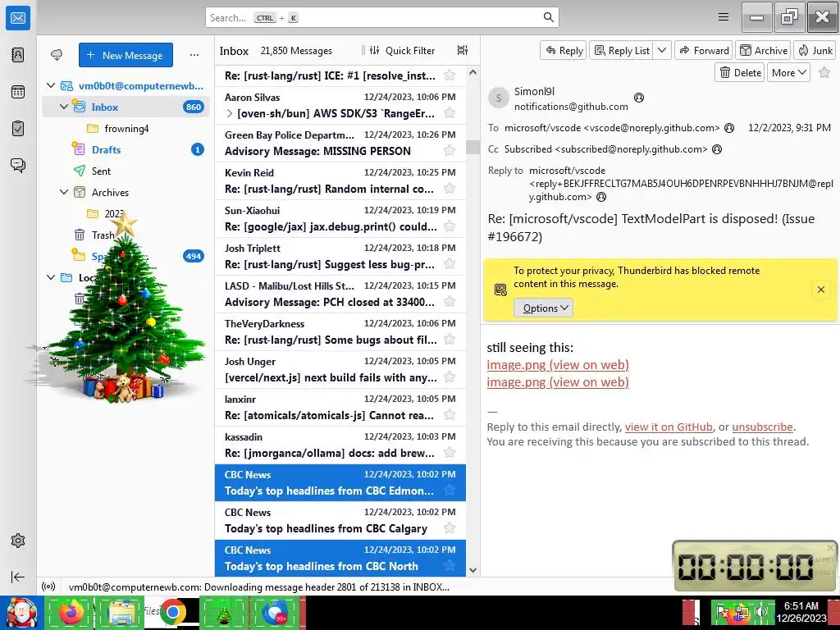Star the kassadin message
This screenshot has height=630, width=840.
point(450,453)
